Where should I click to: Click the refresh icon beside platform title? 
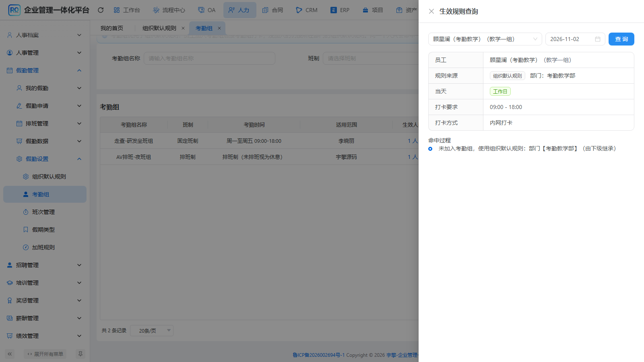[x=101, y=10]
